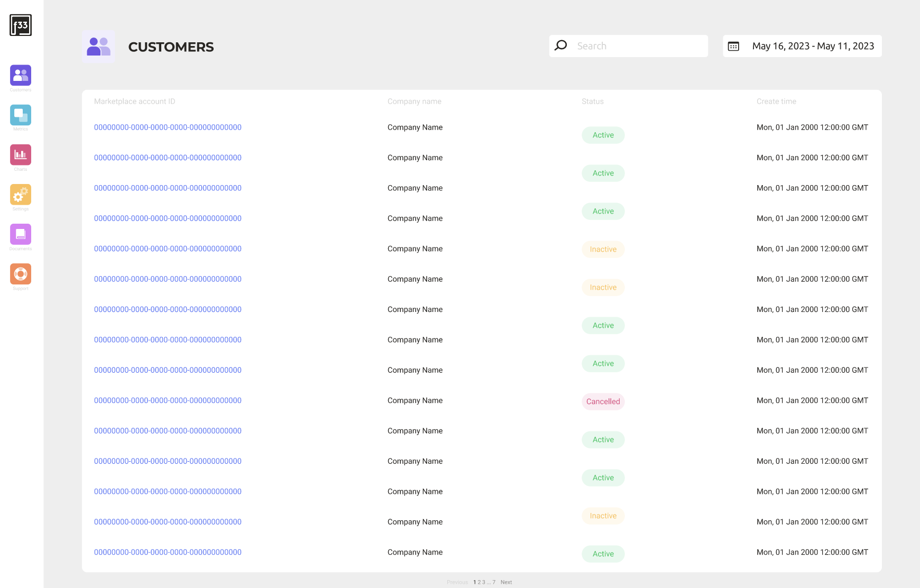Go to the Next page

(506, 582)
